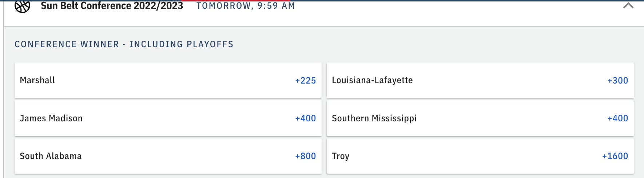Select Marshall +225 odds
Screen dimensions: 644x178
[x=305, y=80]
